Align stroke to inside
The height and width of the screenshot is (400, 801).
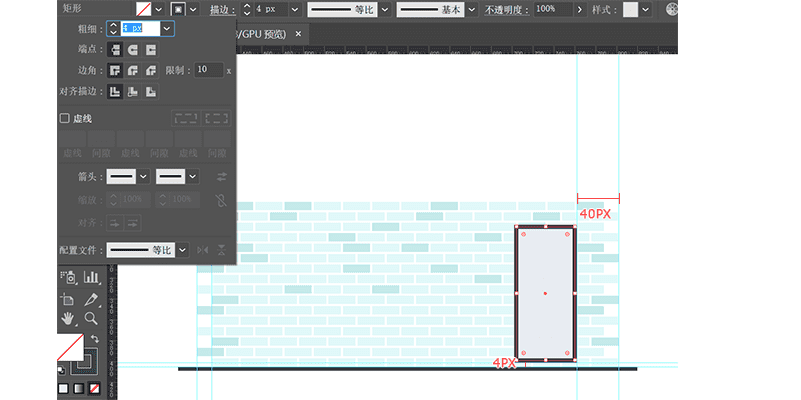[x=133, y=92]
